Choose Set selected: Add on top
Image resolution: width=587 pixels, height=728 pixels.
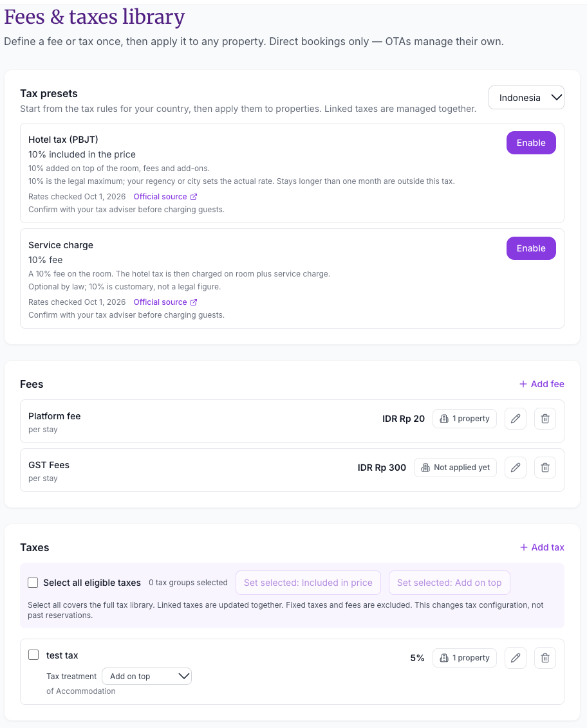coord(449,583)
